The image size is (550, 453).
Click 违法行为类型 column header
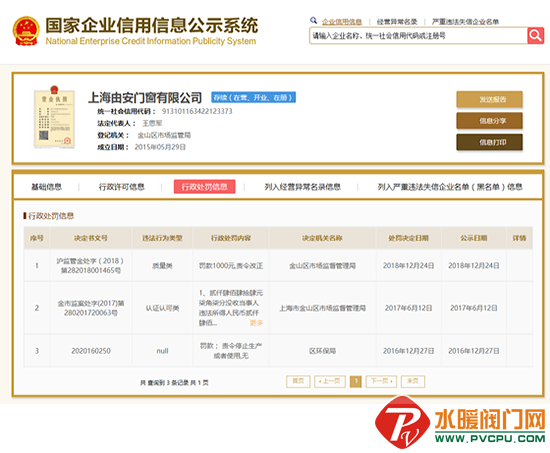(162, 238)
